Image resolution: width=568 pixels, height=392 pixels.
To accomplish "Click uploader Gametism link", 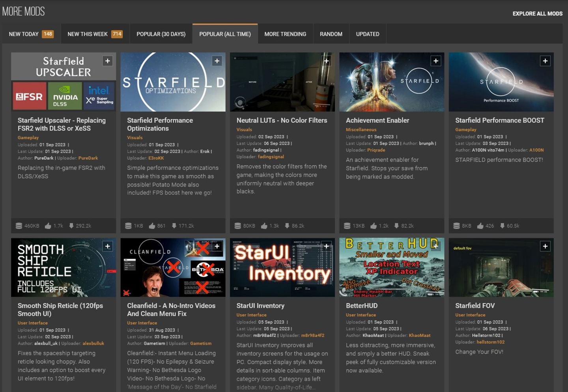I will pos(201,343).
